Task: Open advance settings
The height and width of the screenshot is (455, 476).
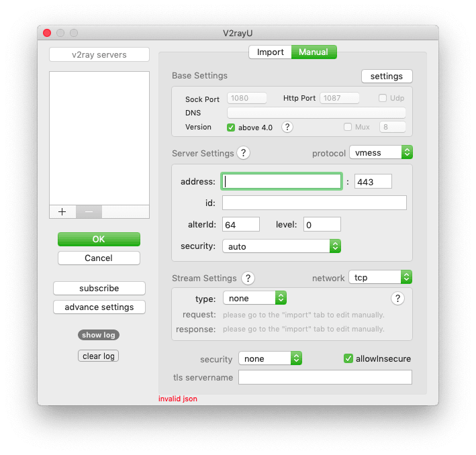Action: 99,307
